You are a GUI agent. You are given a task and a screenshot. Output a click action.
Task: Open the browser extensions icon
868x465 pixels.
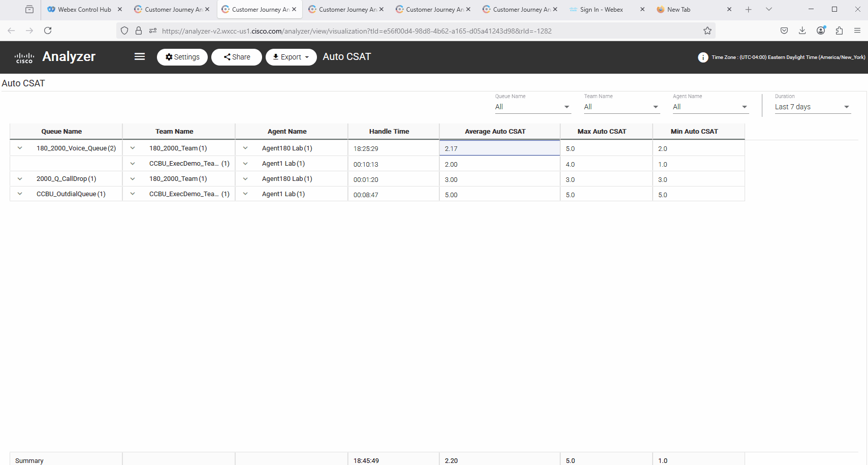[839, 30]
